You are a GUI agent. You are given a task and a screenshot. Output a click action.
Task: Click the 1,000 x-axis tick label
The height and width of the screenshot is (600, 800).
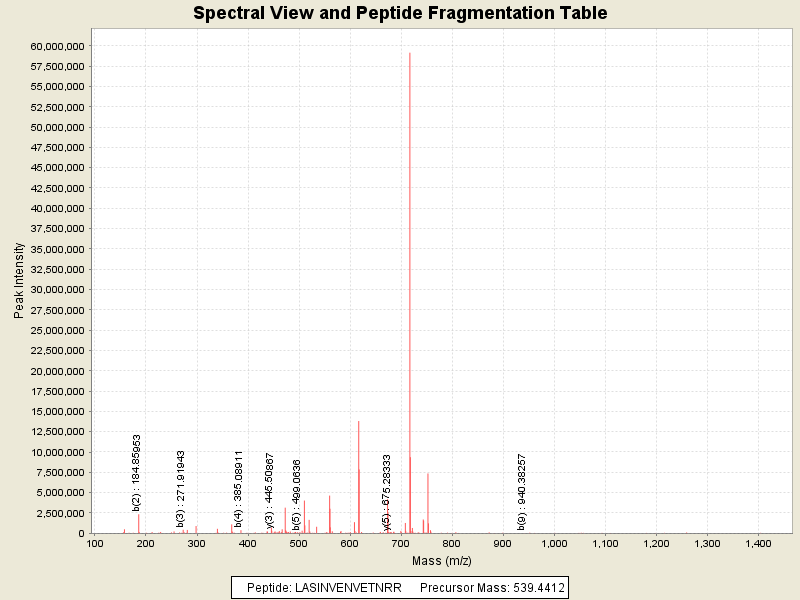pos(554,544)
